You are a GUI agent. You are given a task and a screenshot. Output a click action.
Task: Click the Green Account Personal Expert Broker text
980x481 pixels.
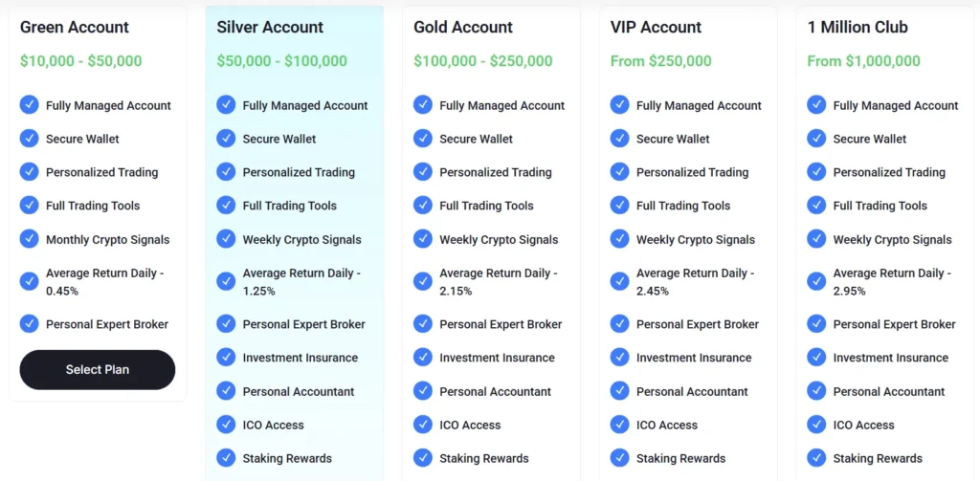click(x=107, y=324)
